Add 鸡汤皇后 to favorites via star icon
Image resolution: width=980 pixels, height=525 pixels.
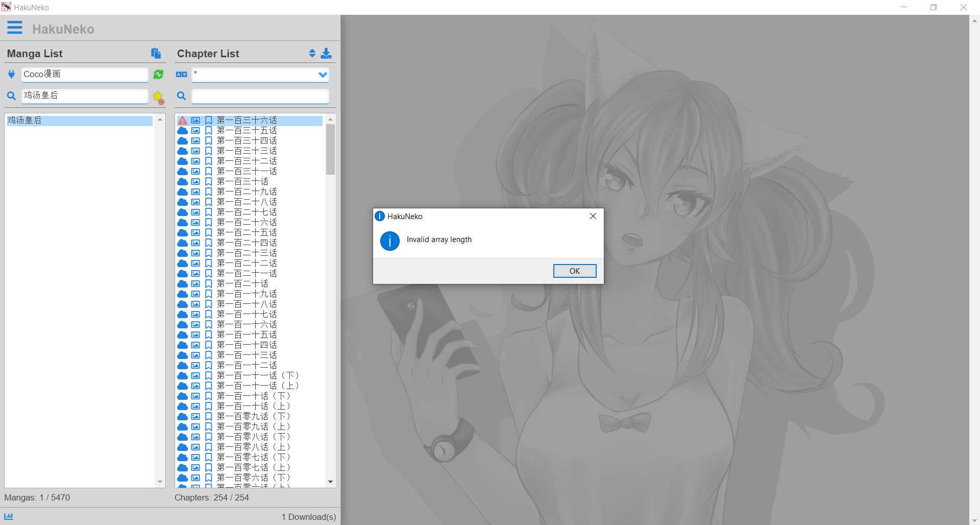point(158,97)
